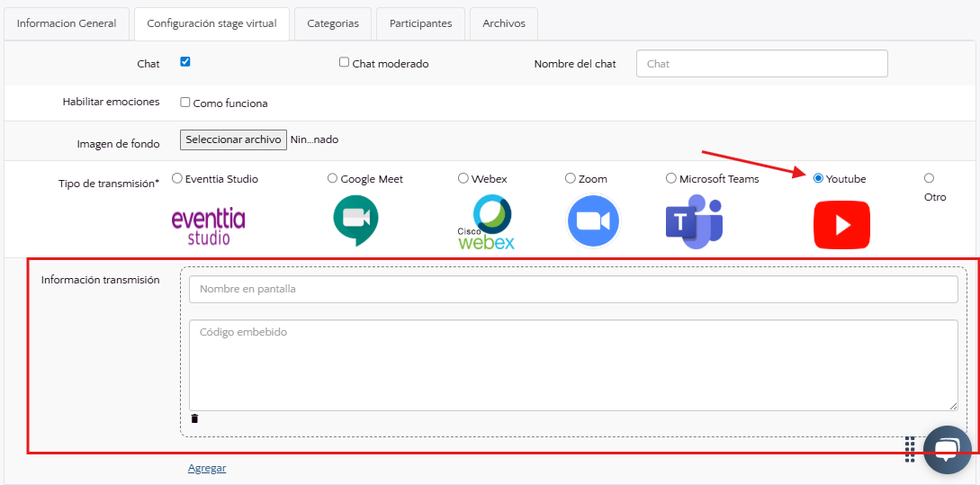Image resolution: width=980 pixels, height=485 pixels.
Task: Select the Otro transmission type
Action: [x=929, y=178]
